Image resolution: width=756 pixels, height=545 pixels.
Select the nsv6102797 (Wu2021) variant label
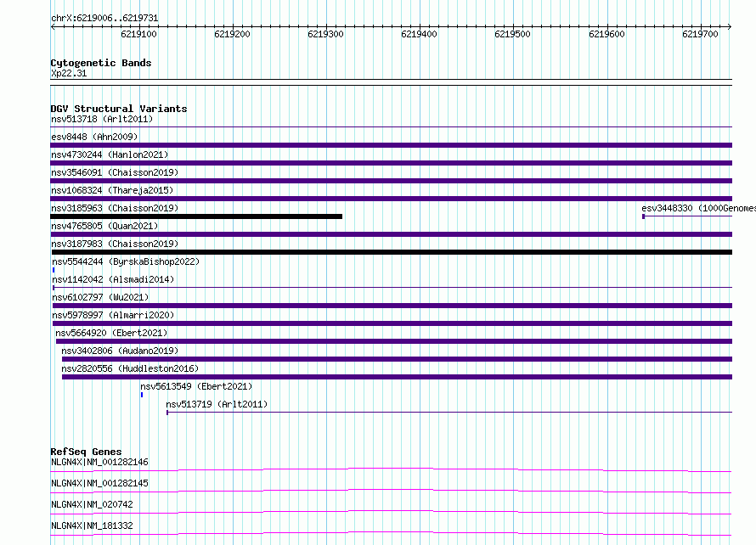100,297
